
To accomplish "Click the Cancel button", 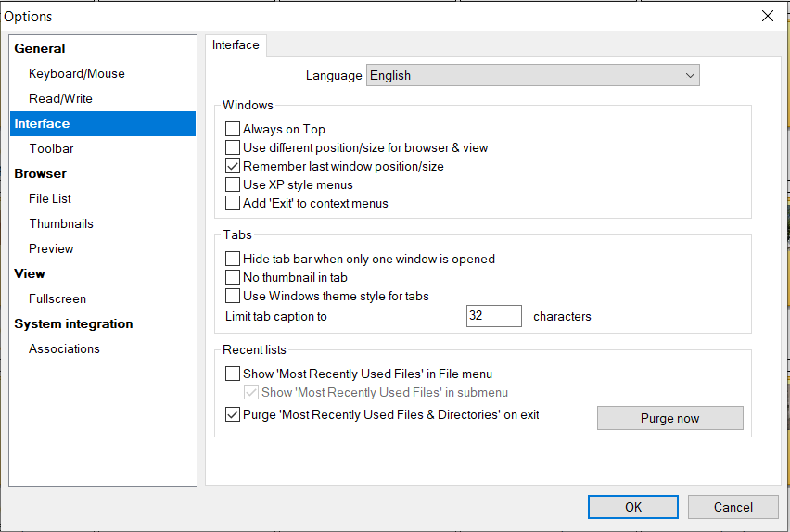I will [733, 507].
